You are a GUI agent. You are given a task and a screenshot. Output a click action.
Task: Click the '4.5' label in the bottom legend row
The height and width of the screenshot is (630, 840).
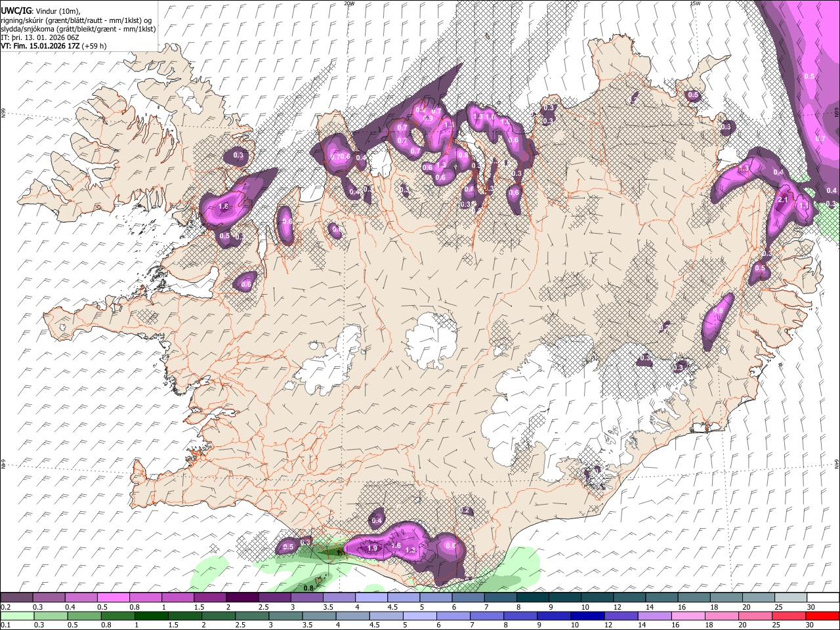pyautogui.click(x=373, y=625)
